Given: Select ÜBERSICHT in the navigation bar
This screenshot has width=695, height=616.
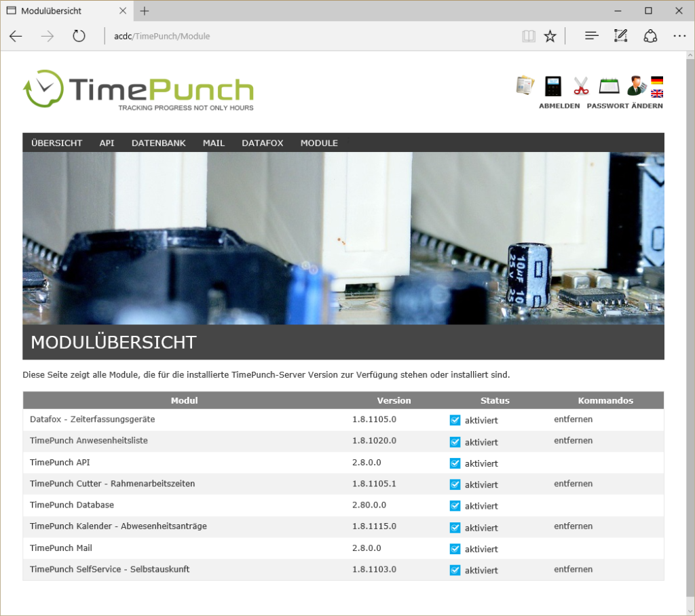Looking at the screenshot, I should (56, 143).
